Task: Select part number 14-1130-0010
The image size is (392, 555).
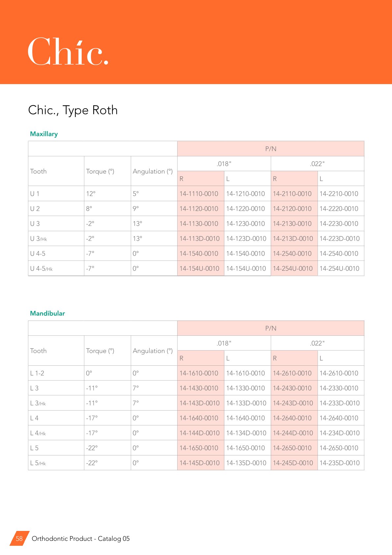Action: point(199,224)
